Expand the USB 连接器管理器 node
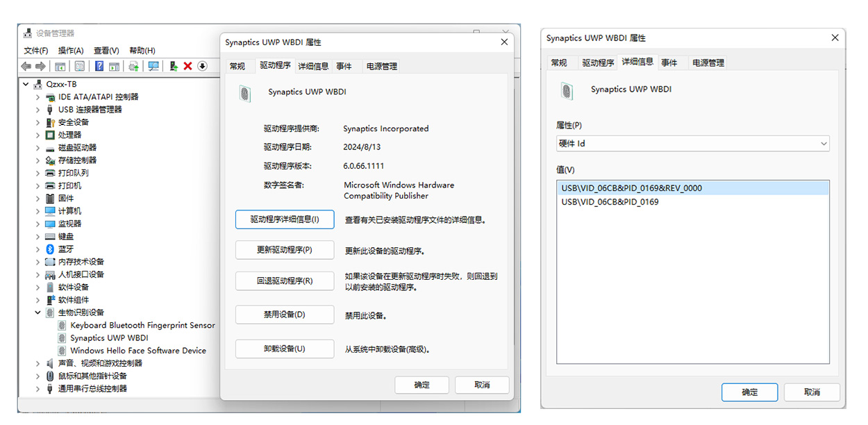 38,110
